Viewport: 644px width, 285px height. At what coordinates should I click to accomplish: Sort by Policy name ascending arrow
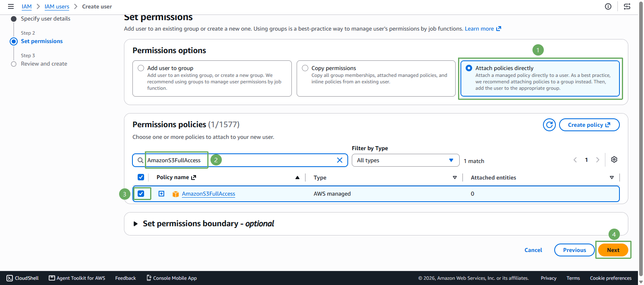[x=297, y=178]
